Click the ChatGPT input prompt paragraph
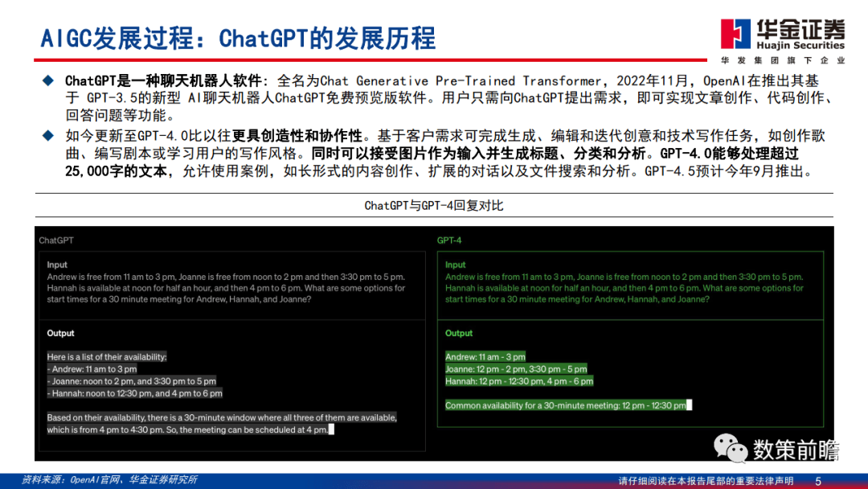This screenshot has width=868, height=489. point(227,288)
